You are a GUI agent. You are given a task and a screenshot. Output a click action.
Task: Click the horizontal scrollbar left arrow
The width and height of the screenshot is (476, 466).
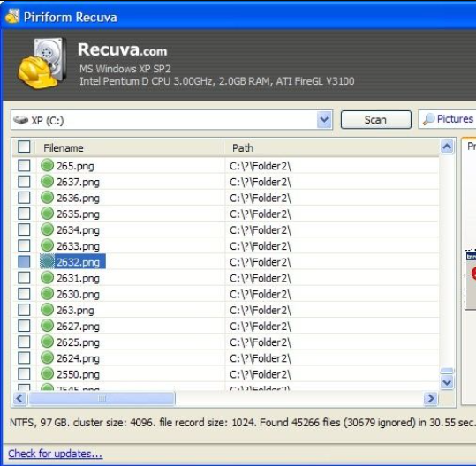click(19, 398)
